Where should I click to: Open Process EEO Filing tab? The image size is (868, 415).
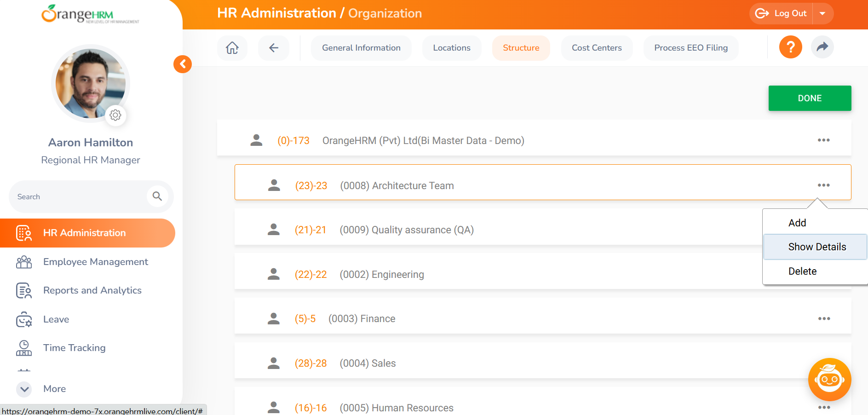691,48
